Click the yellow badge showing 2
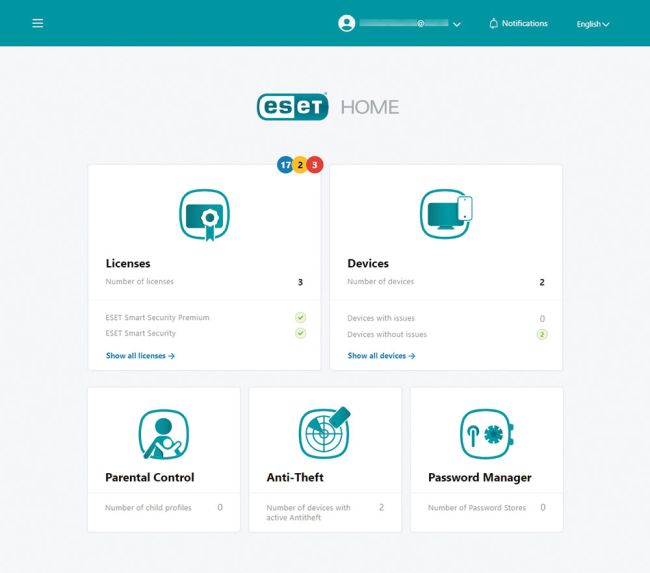The image size is (650, 573). pyautogui.click(x=300, y=165)
